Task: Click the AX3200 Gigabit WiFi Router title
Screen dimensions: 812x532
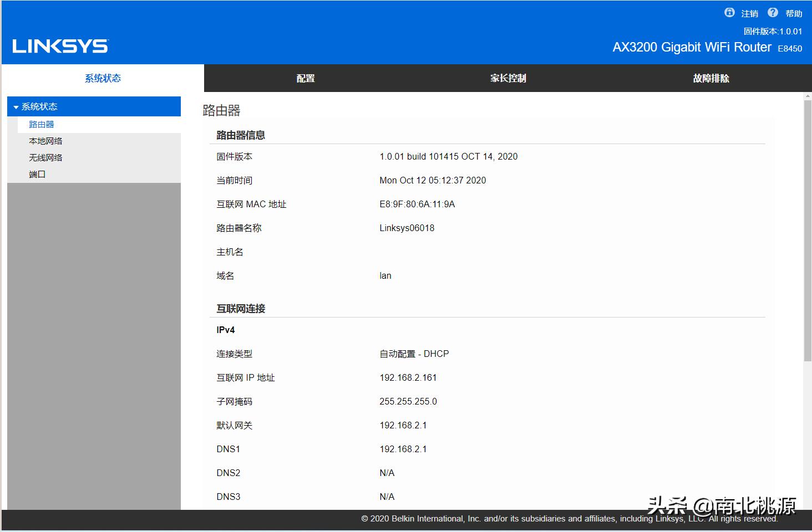Action: pyautogui.click(x=693, y=47)
